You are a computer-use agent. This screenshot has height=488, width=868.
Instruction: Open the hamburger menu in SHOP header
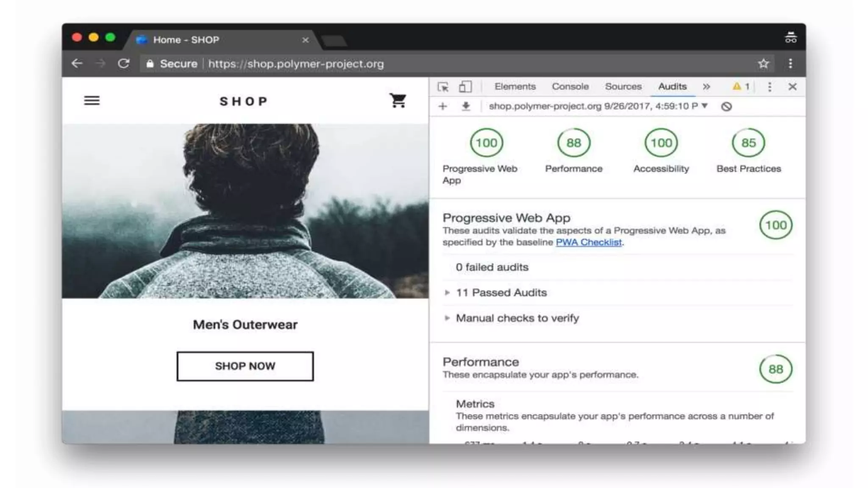[92, 101]
